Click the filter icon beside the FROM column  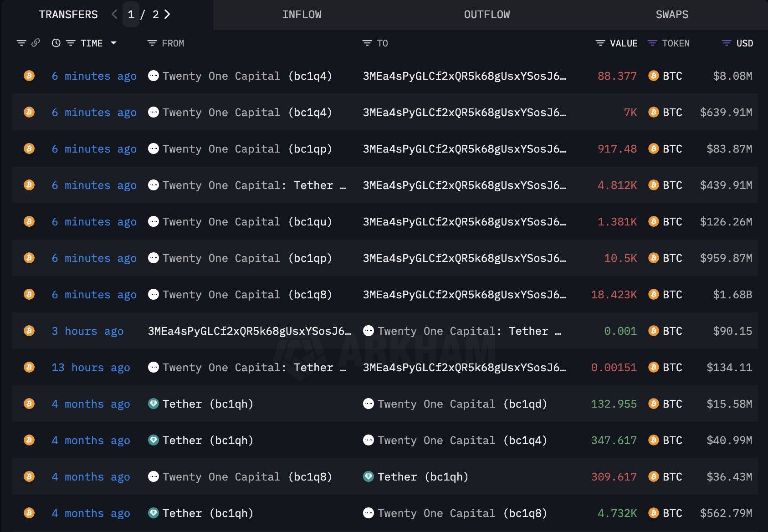[x=152, y=43]
